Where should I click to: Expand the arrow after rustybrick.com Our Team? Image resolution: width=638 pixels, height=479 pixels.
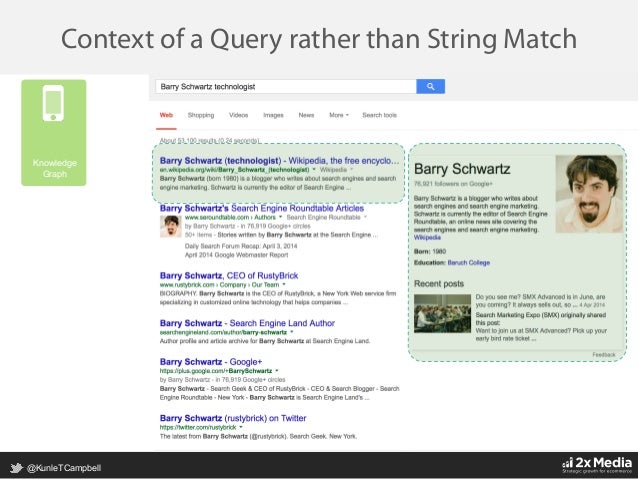coord(284,284)
